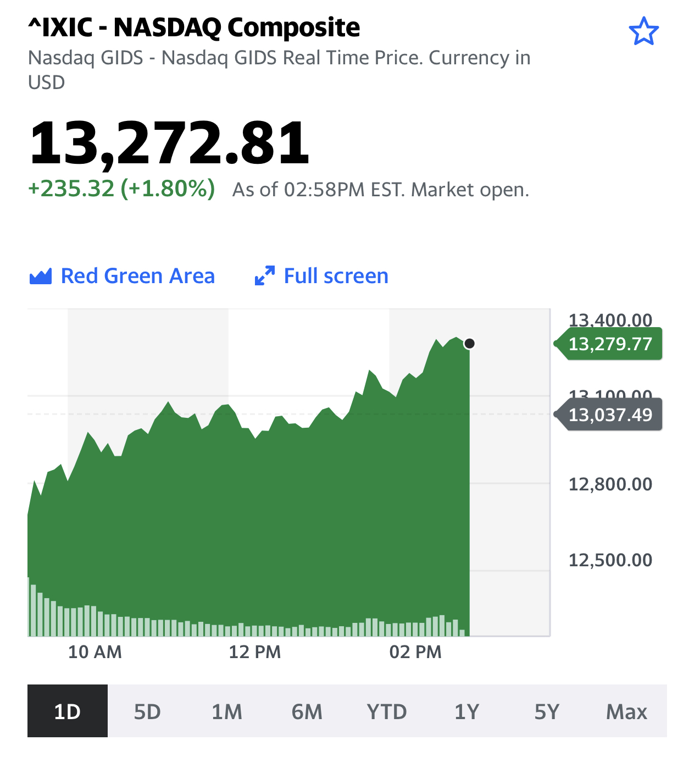Click the 12,500.00 price axis label
This screenshot has width=700, height=762.
pos(610,560)
